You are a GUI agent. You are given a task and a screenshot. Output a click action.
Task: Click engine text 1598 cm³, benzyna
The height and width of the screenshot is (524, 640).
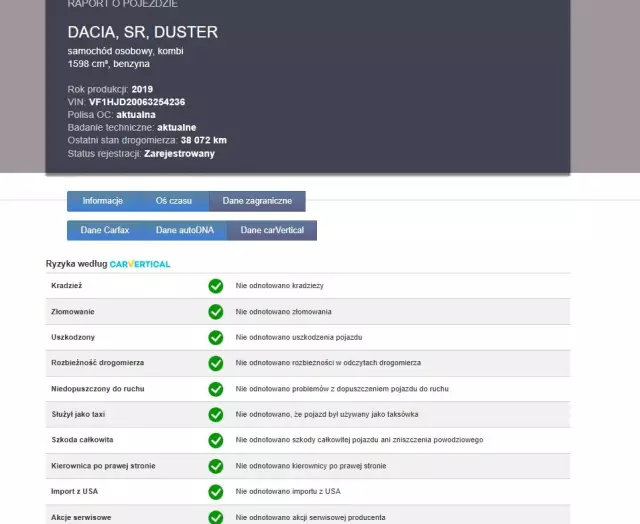[109, 64]
